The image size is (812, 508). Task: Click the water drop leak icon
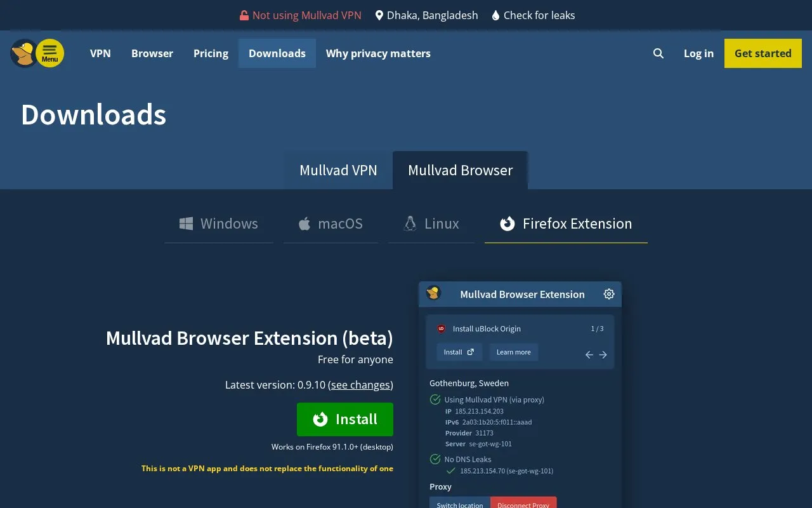tap(495, 15)
